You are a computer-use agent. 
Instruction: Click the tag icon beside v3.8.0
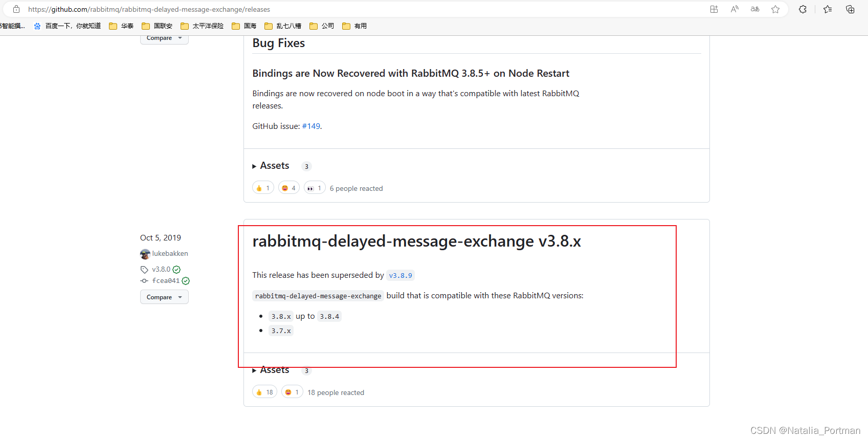pyautogui.click(x=144, y=270)
